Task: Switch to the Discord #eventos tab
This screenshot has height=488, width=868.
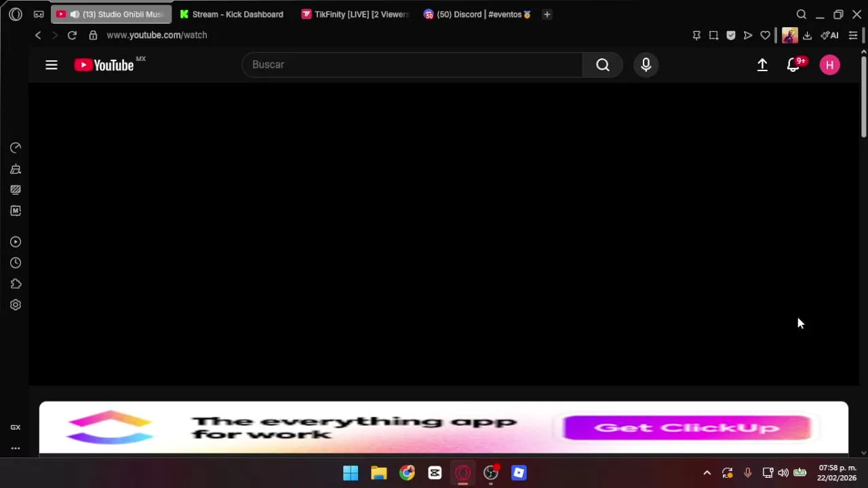Action: [x=477, y=14]
